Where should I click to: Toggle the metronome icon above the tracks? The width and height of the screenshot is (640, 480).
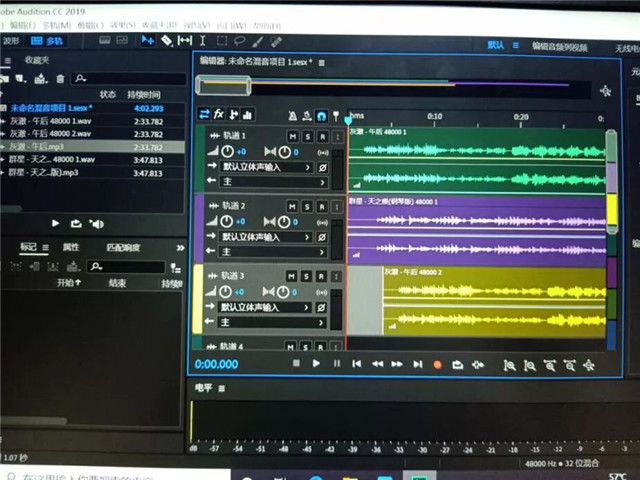(x=291, y=115)
